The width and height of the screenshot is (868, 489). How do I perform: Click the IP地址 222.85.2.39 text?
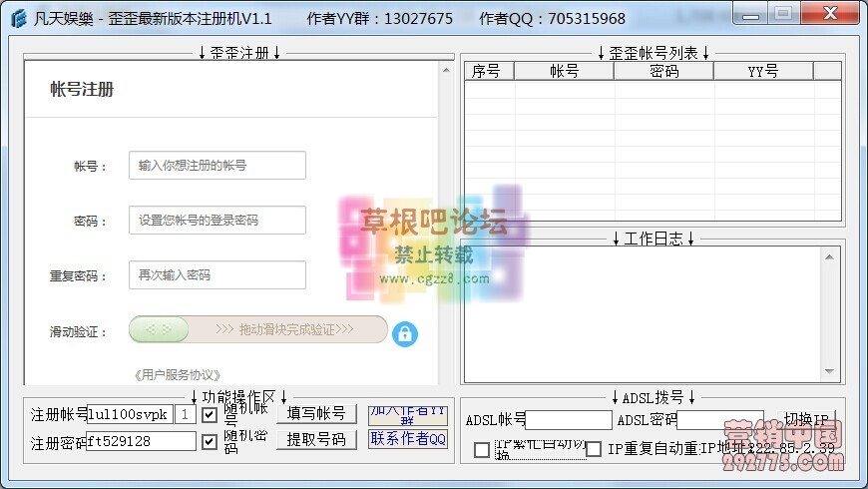tap(768, 448)
